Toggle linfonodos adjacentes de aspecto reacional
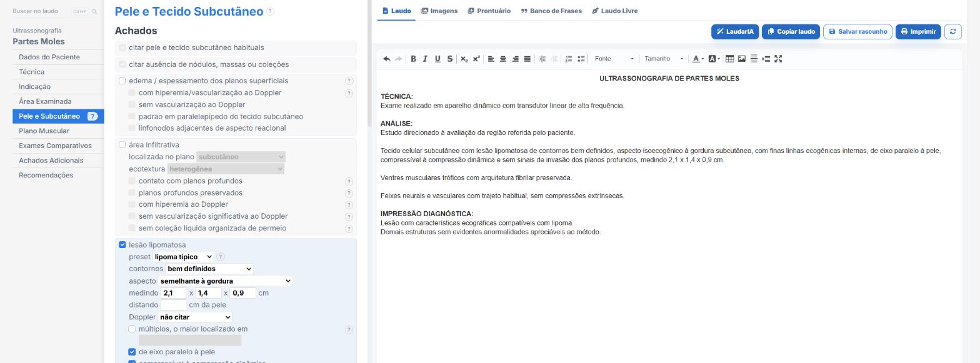980x363 pixels. (132, 128)
